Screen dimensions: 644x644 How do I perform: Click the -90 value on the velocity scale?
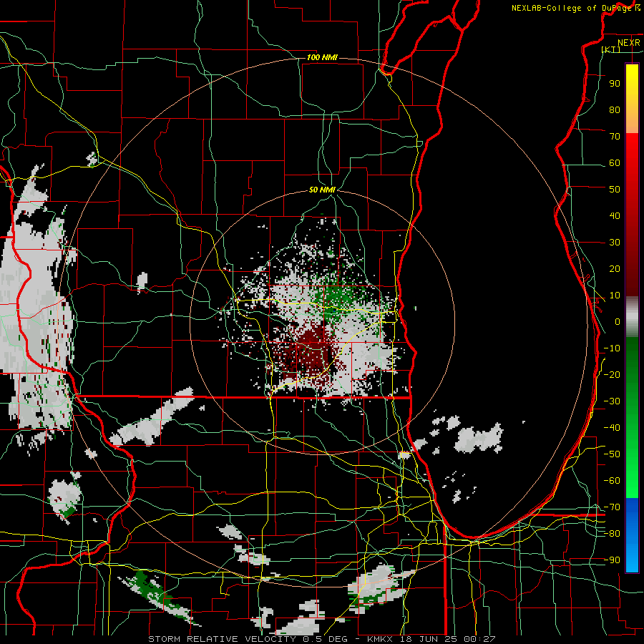(x=612, y=560)
